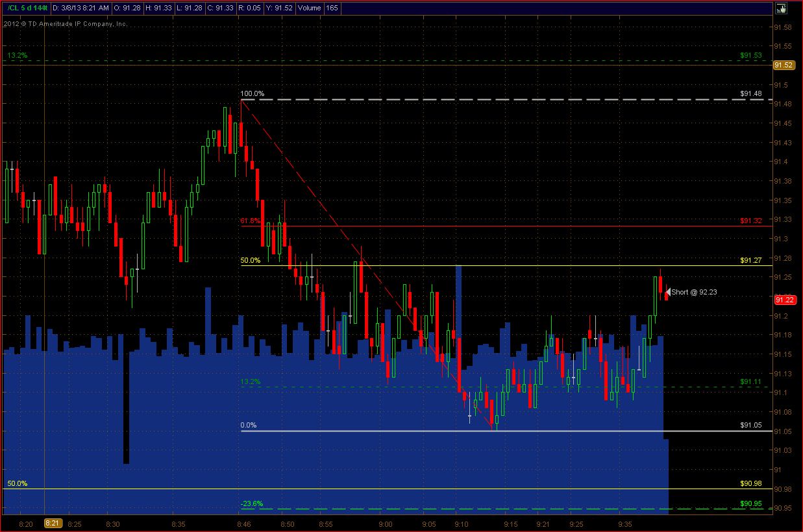Select the 100.0% Fibonacci level label
803x532 pixels.
point(253,93)
